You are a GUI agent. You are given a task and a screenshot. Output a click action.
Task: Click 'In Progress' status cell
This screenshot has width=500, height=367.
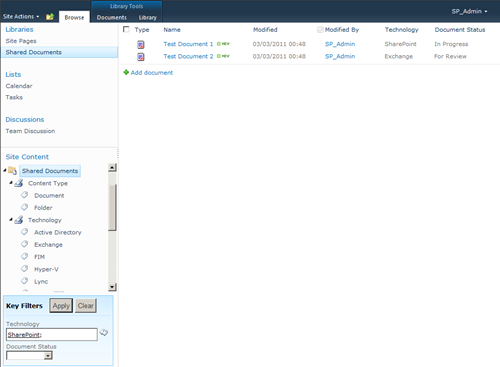451,44
